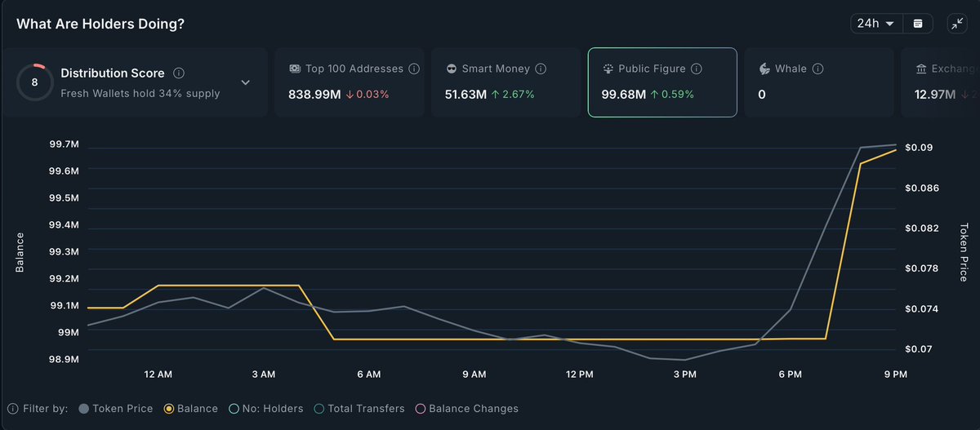Viewport: 980px width, 430px height.
Task: Click the 3 AM time axis label
Action: [x=263, y=375]
